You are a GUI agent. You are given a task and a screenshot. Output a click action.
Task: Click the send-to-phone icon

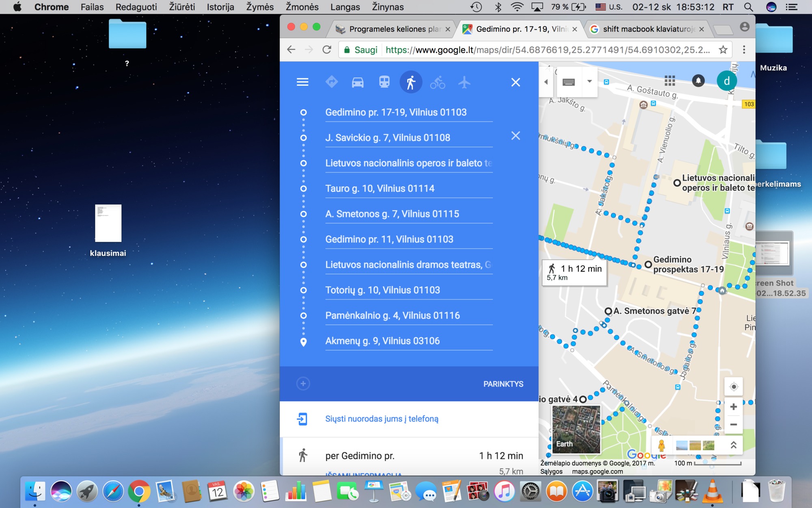coord(302,419)
